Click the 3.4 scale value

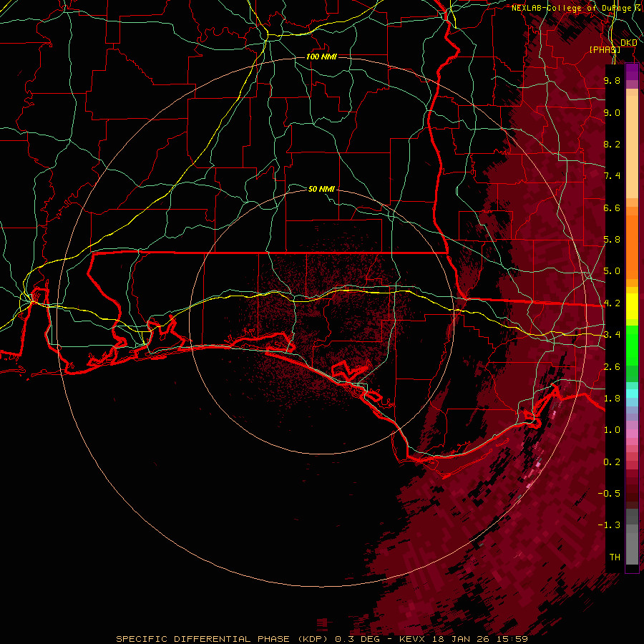coord(612,335)
